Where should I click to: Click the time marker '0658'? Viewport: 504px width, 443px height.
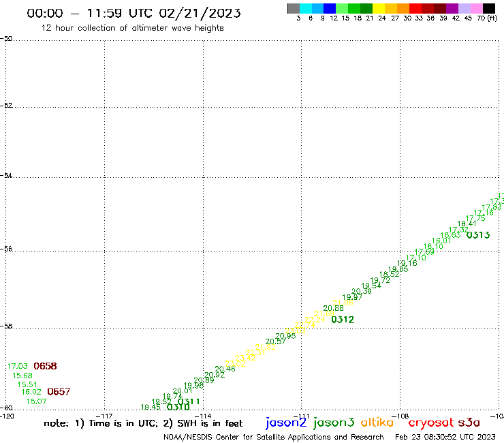coord(46,366)
